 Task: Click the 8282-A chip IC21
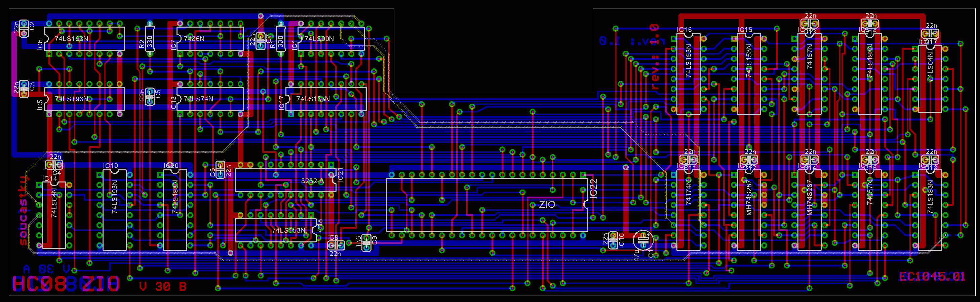point(285,180)
